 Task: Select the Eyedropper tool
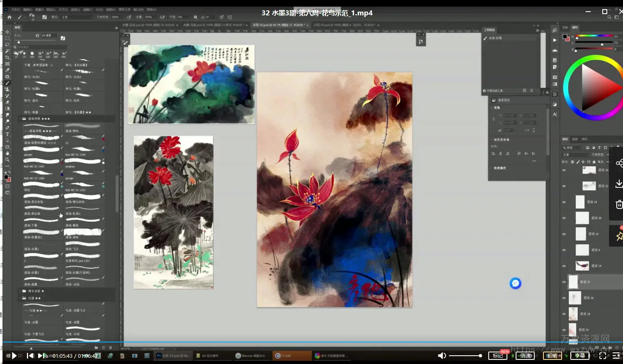click(7, 70)
